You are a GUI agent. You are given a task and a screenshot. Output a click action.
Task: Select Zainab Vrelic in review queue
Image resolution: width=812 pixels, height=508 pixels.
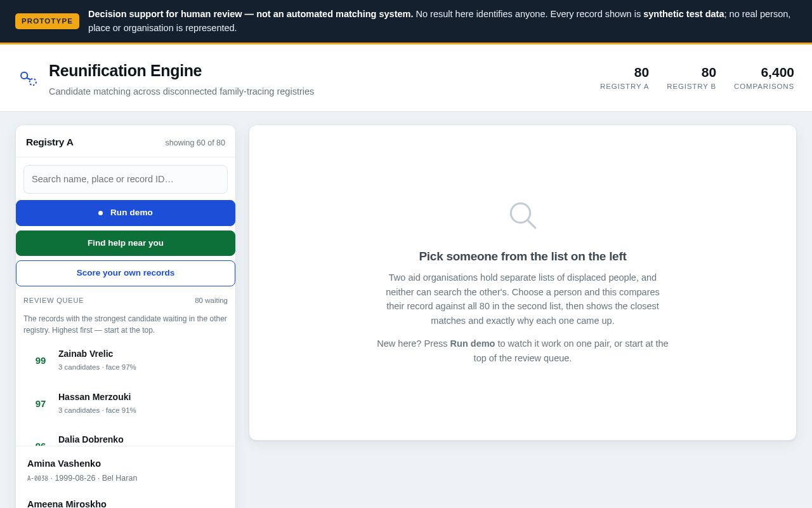(x=126, y=361)
